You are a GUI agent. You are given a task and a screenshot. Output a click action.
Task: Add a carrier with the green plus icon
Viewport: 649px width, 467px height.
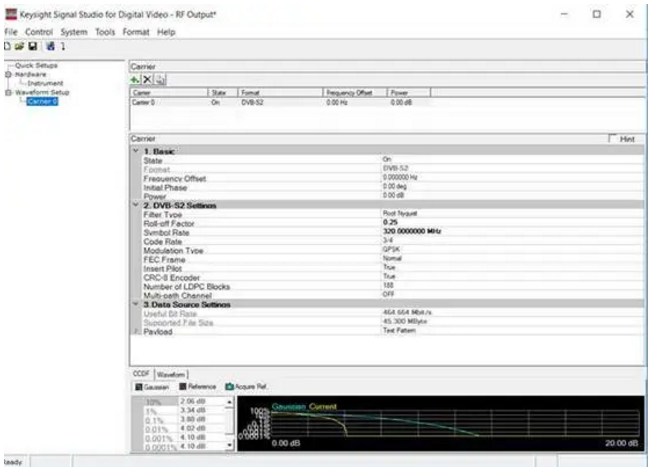point(135,79)
